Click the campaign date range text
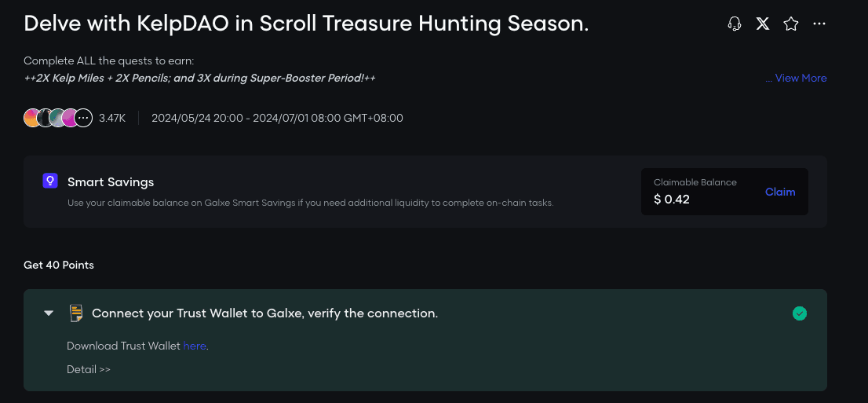Screen dimensions: 868x403 [277, 118]
